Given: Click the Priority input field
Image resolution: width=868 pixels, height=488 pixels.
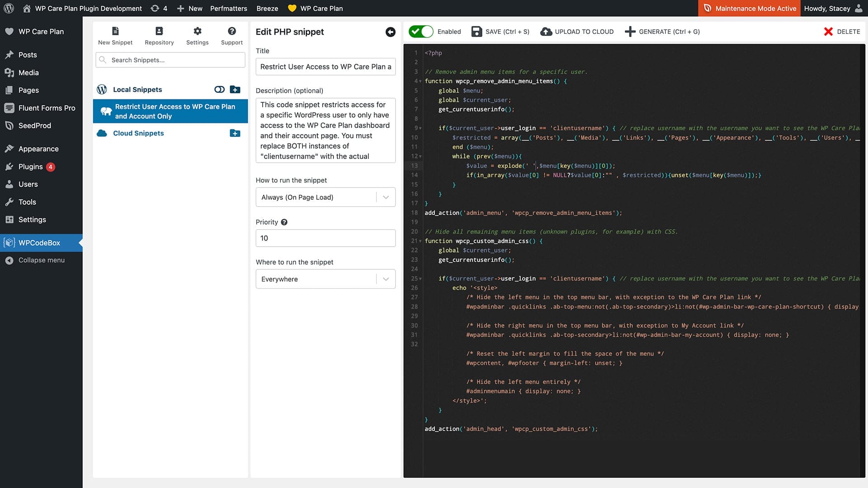Looking at the screenshot, I should pyautogui.click(x=325, y=238).
